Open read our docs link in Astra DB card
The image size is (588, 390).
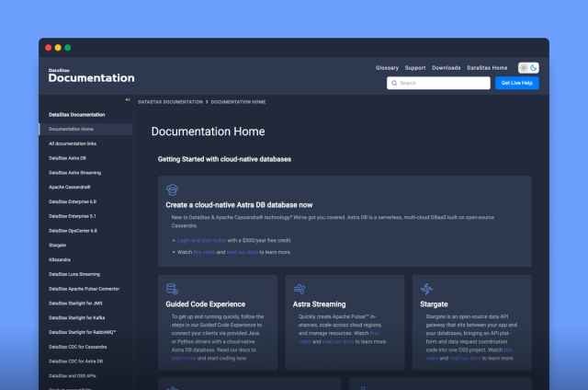(243, 252)
